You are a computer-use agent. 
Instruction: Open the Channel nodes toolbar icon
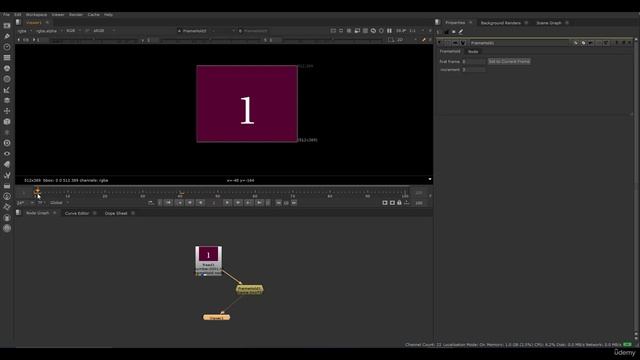coord(7,58)
